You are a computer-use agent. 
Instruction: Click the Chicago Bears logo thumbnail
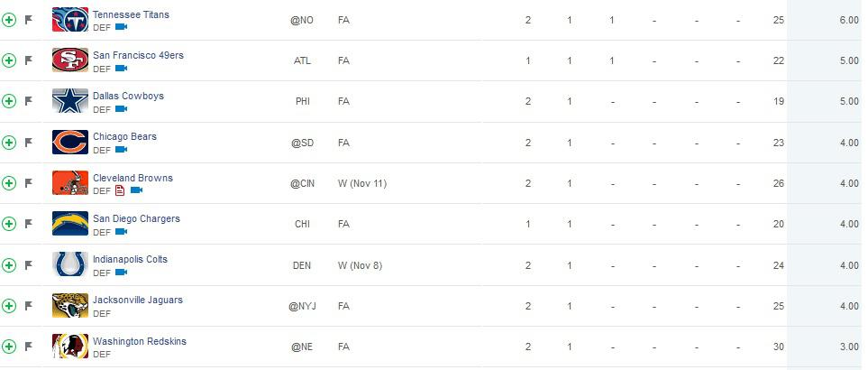coord(70,142)
